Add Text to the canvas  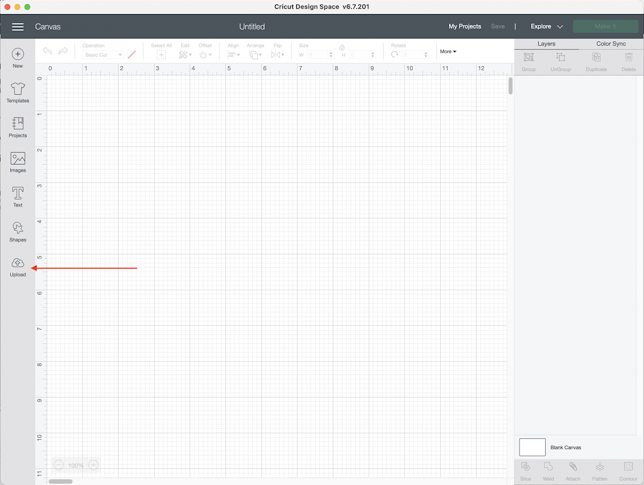tap(18, 197)
